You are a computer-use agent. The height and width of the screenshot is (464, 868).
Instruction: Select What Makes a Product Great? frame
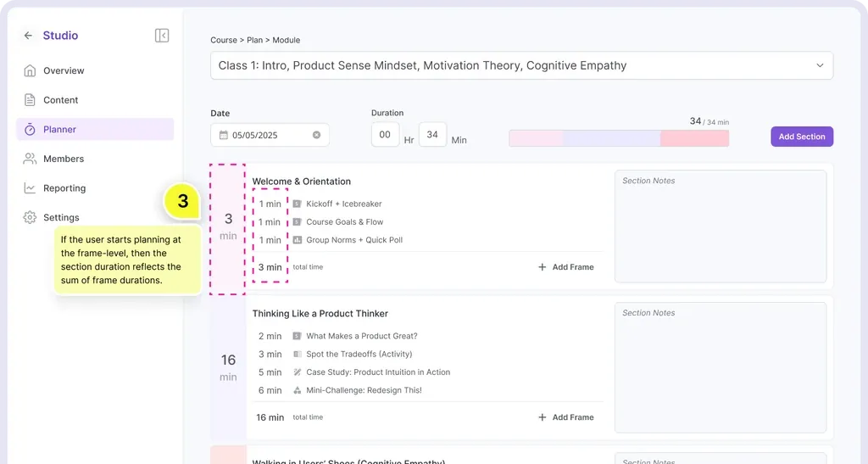coord(361,336)
